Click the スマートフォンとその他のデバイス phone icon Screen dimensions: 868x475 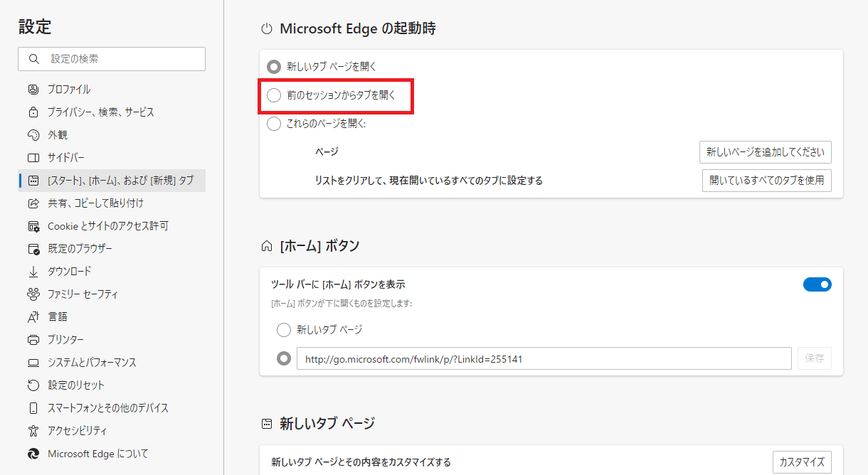pos(33,408)
